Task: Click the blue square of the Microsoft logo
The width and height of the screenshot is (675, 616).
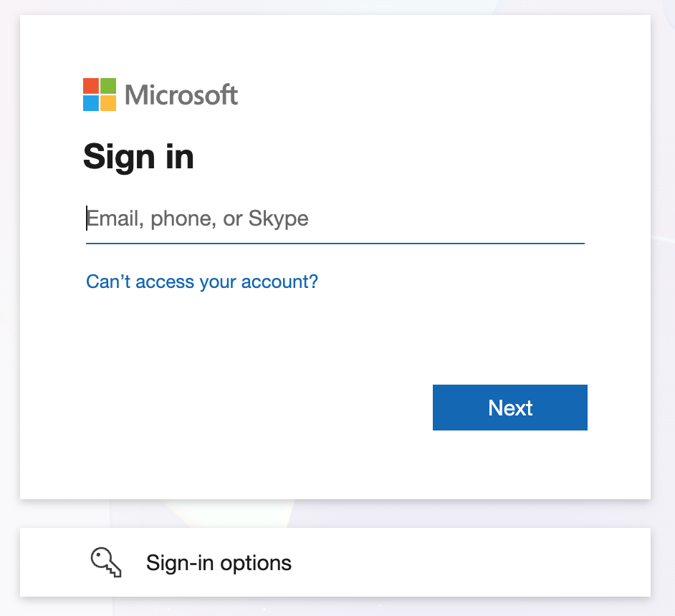Action: coord(91,103)
